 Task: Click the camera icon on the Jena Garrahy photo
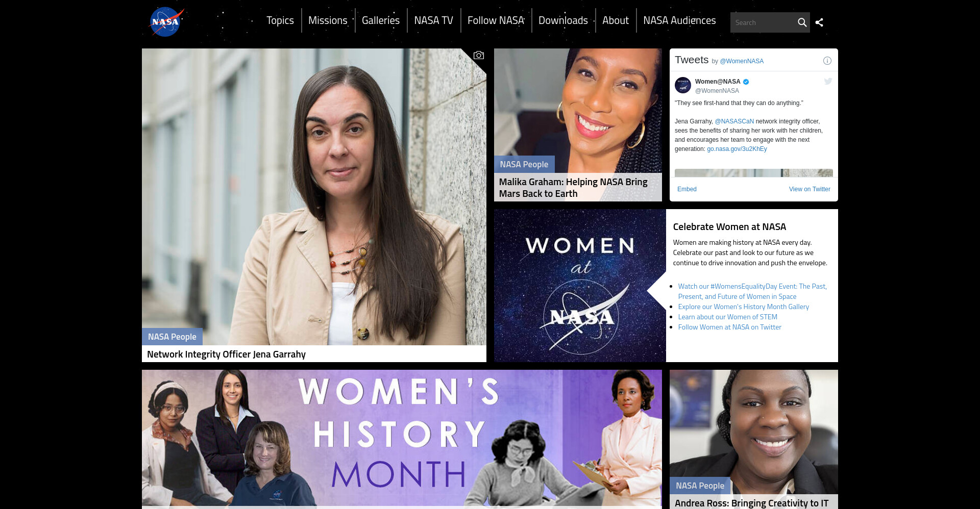(x=478, y=55)
